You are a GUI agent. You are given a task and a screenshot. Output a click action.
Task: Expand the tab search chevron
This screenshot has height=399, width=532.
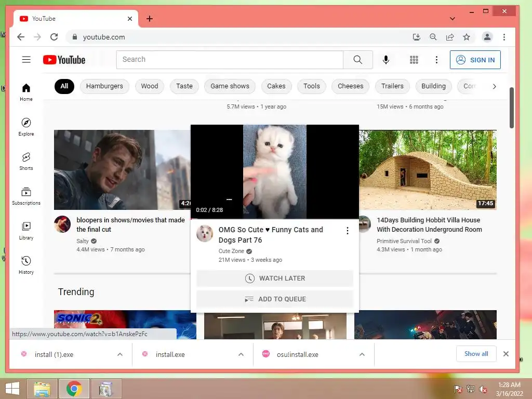pyautogui.click(x=453, y=19)
